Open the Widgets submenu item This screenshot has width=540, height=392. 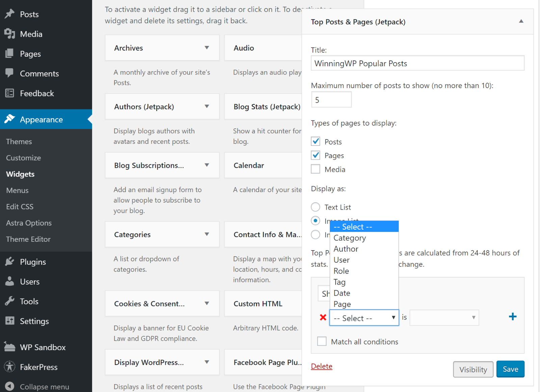pyautogui.click(x=20, y=174)
